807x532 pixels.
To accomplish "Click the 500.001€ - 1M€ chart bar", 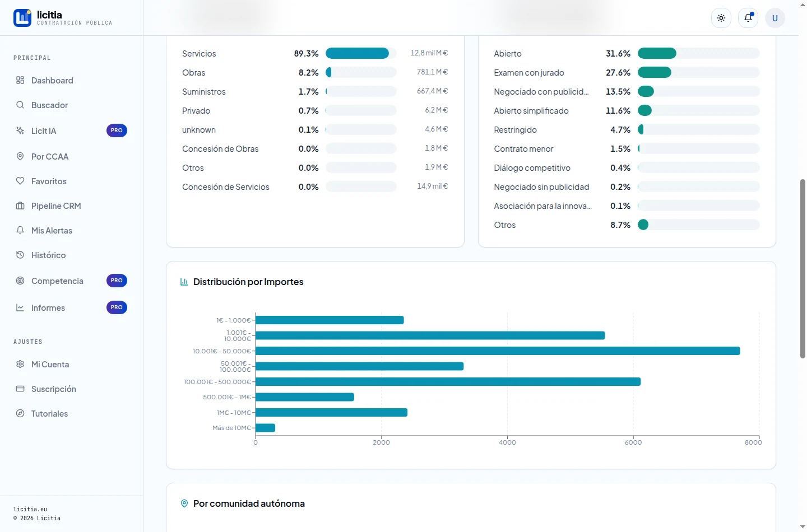I will point(305,397).
